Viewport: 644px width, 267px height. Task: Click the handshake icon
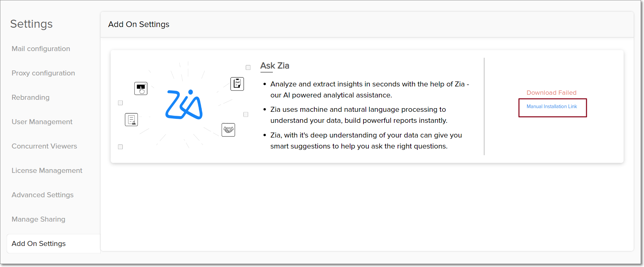(x=228, y=130)
